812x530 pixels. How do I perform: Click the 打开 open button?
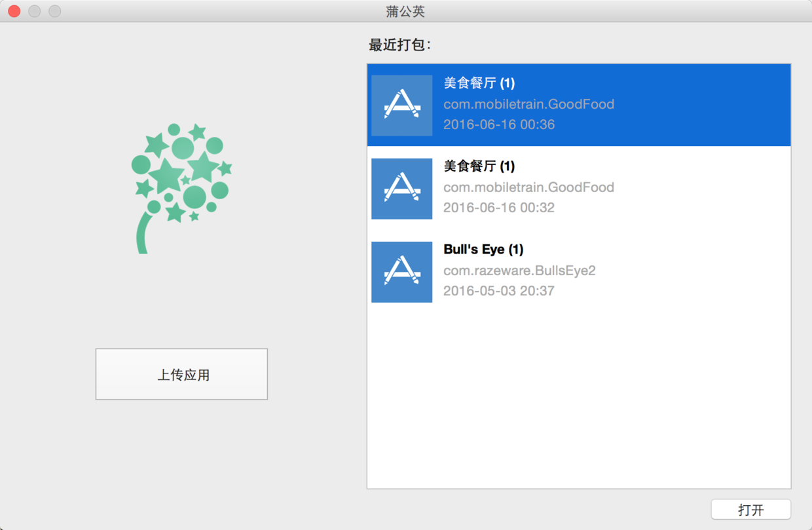pos(750,510)
